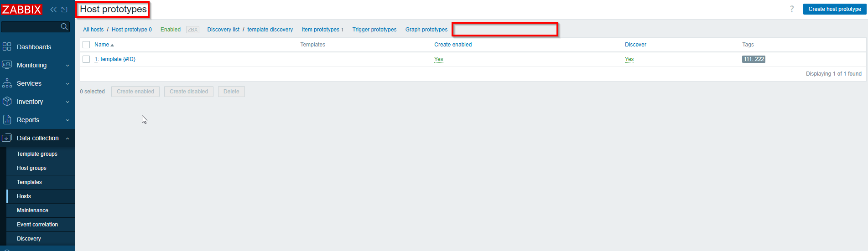Open help via question mark icon
This screenshot has width=868, height=251.
click(x=792, y=9)
